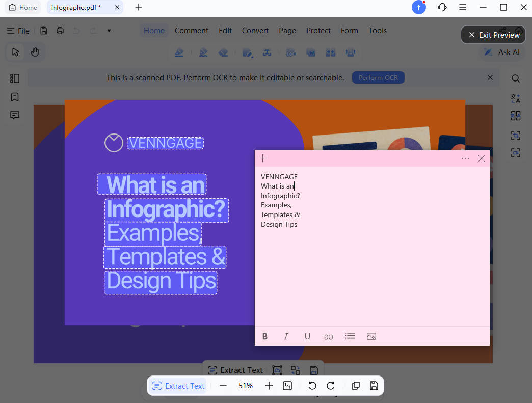Switch to the Protect tab
The image size is (532, 403).
318,31
